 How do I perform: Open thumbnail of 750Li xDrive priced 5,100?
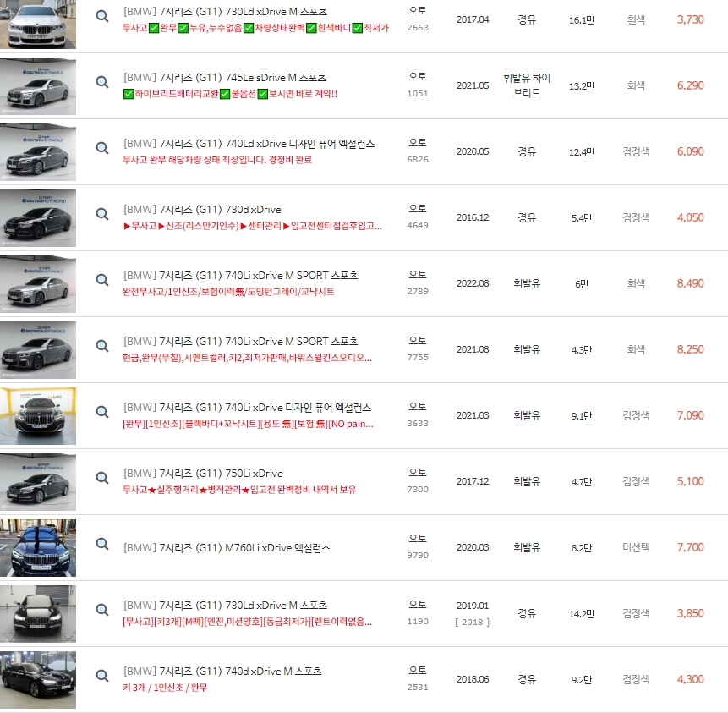(x=38, y=482)
